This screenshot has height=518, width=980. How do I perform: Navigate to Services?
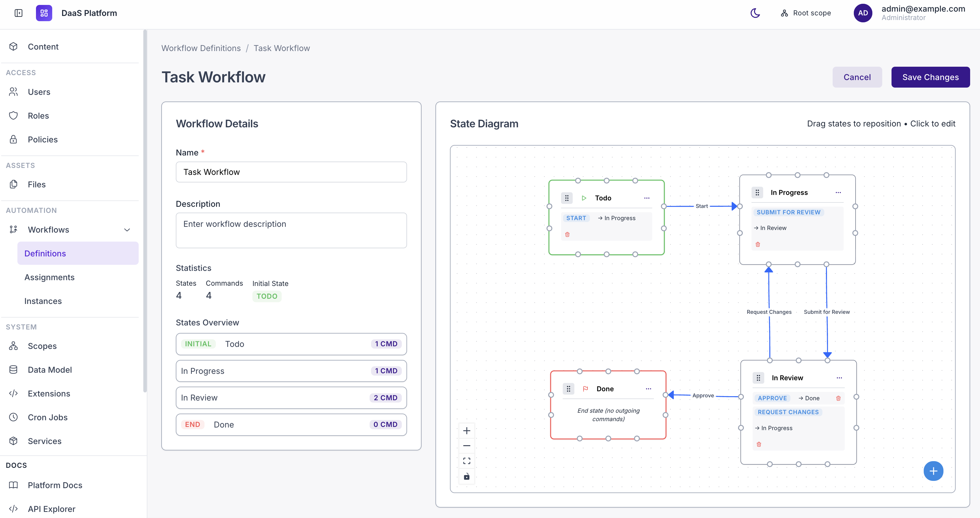70,441
